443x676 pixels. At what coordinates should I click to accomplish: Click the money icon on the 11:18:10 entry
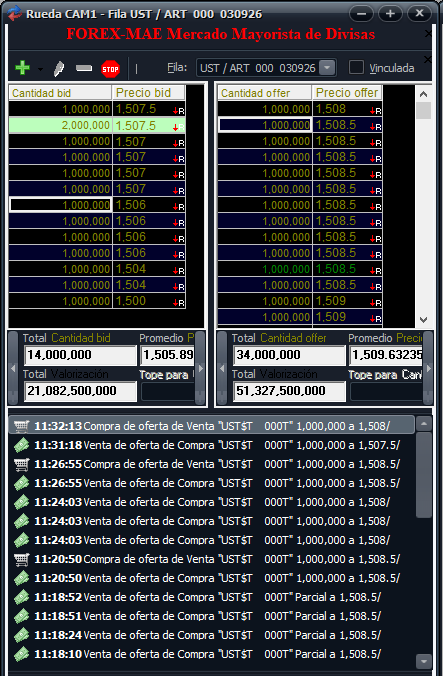(21, 654)
